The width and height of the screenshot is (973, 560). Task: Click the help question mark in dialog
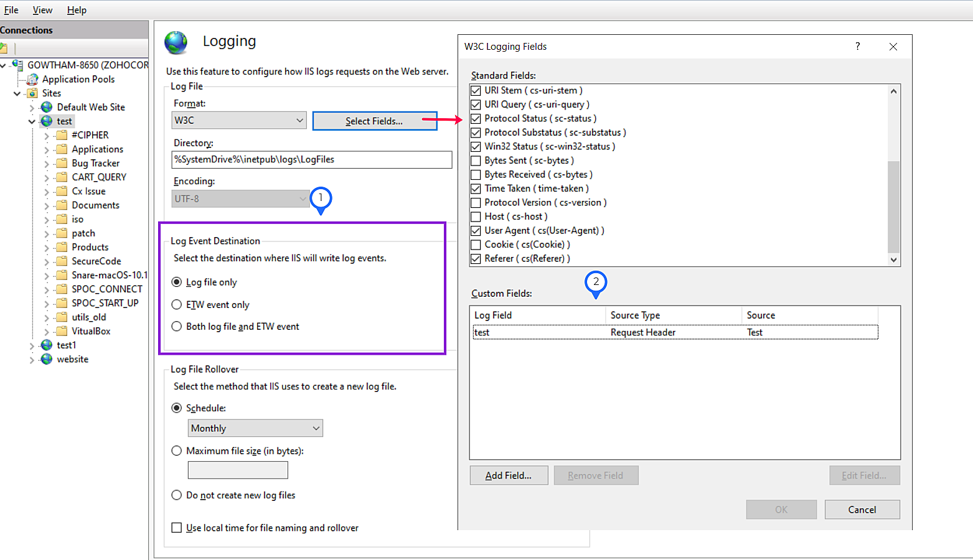point(857,47)
